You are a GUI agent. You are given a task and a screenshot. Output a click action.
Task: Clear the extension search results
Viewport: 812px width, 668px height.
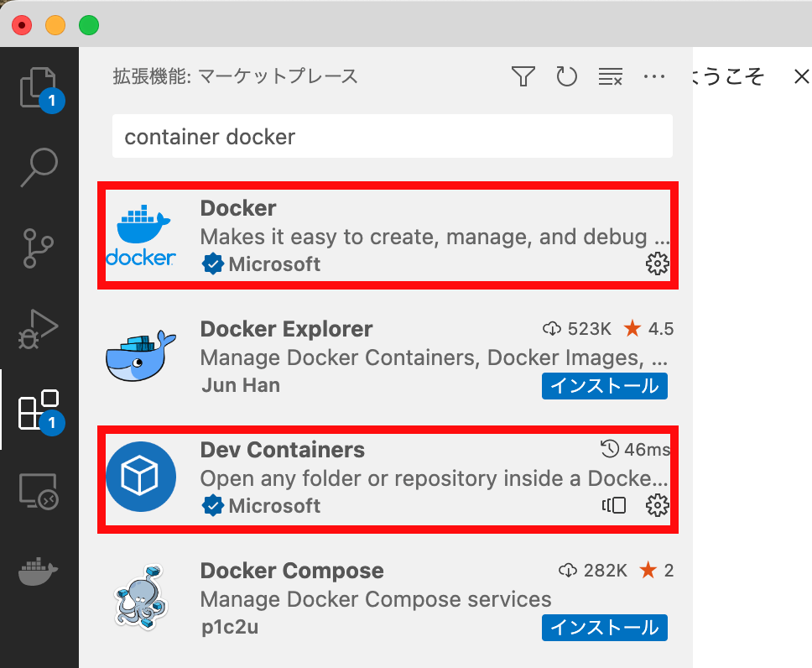pyautogui.click(x=610, y=76)
